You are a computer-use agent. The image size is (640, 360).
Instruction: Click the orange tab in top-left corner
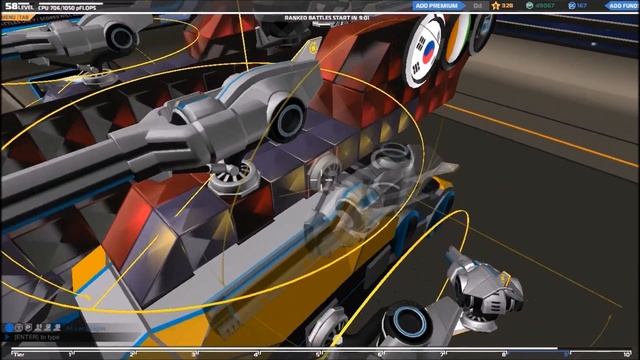pyautogui.click(x=17, y=17)
